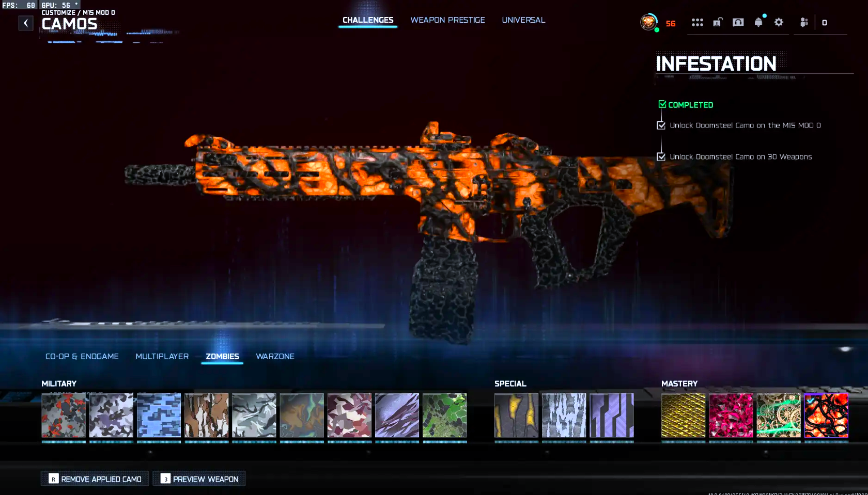Screen dimensions: 868x495
Task: Select the yellow drip special camo
Action: click(x=516, y=416)
